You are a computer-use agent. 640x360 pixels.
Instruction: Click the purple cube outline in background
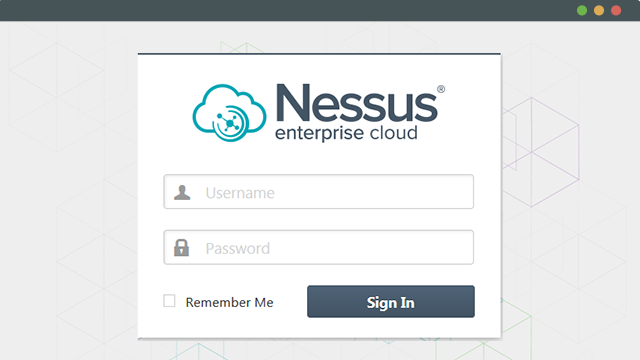541,152
